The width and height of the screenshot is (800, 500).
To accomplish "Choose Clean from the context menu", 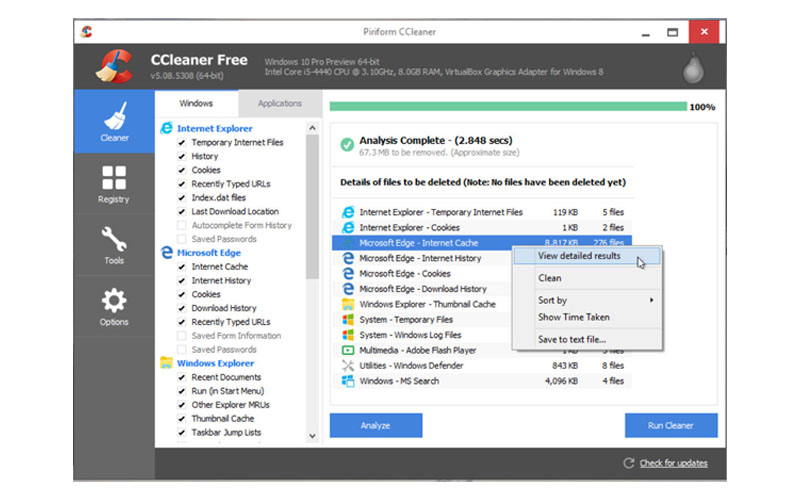I will tap(587, 278).
